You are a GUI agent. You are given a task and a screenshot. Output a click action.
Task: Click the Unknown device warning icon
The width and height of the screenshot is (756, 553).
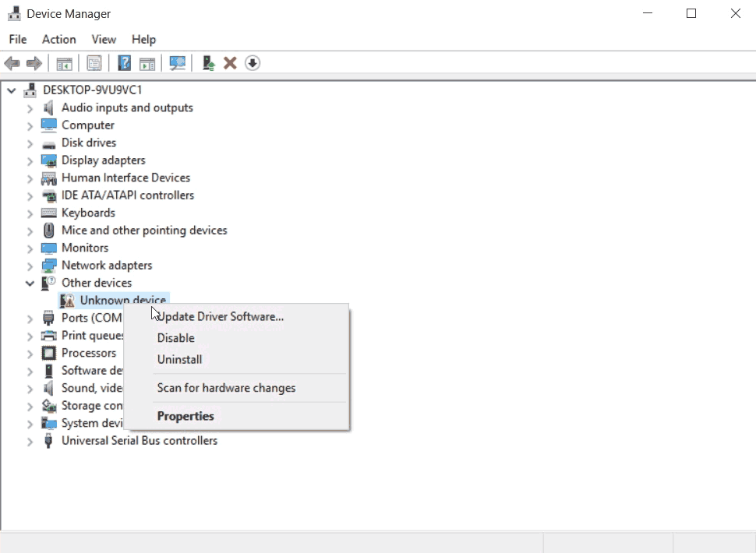coord(67,301)
